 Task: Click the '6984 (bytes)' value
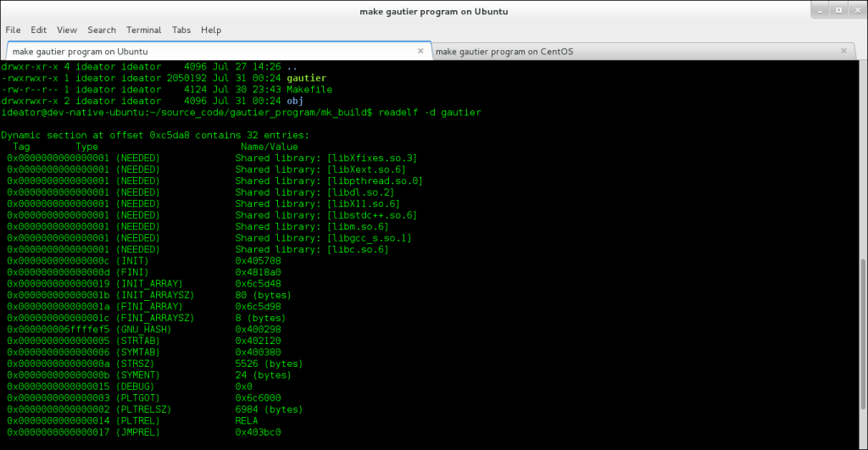[x=269, y=409]
